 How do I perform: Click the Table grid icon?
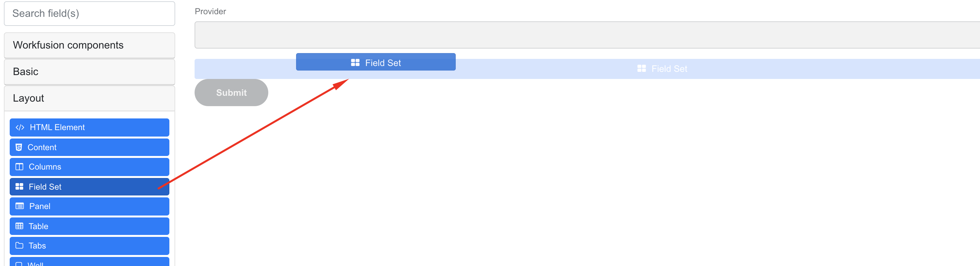19,226
